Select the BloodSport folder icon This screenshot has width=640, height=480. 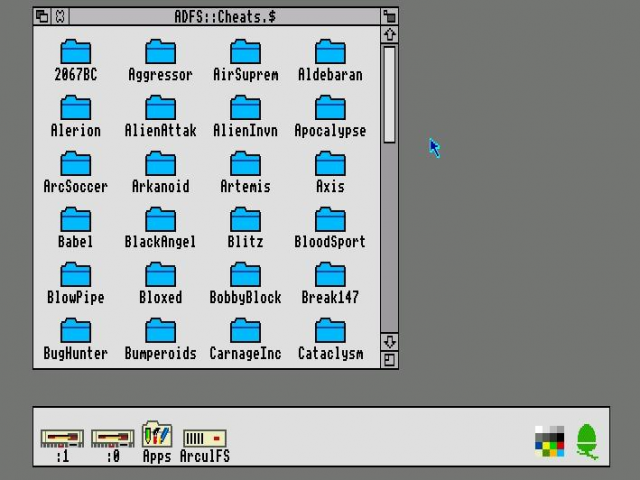coord(330,220)
